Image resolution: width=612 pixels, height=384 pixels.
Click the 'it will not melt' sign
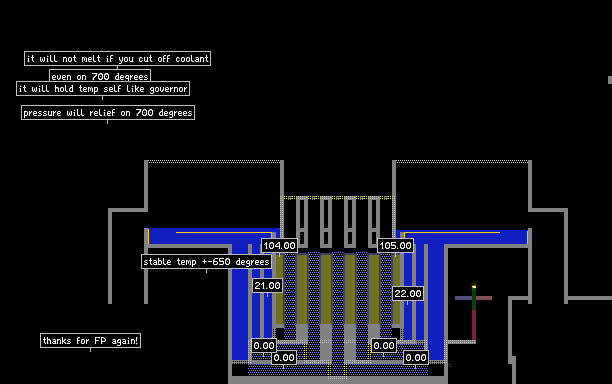point(117,59)
